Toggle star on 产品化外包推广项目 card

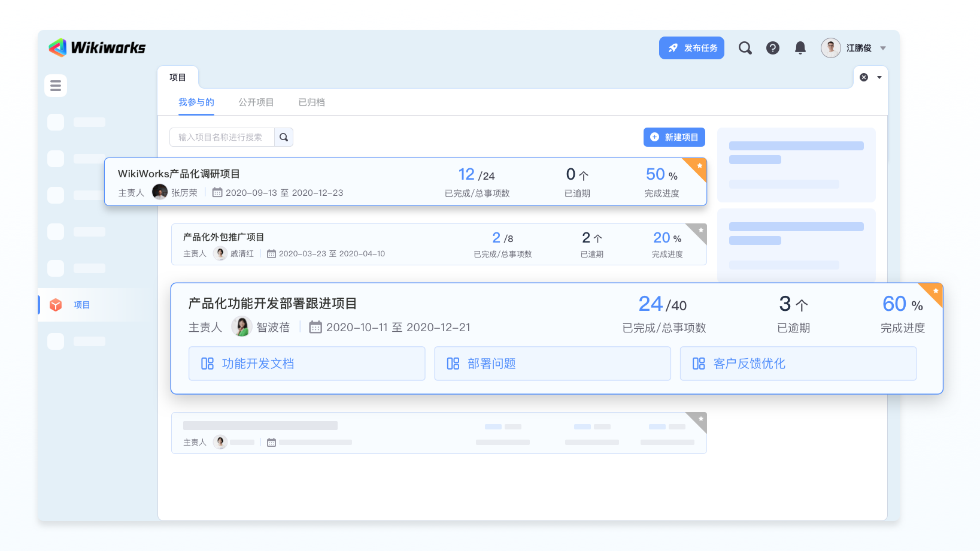point(700,231)
